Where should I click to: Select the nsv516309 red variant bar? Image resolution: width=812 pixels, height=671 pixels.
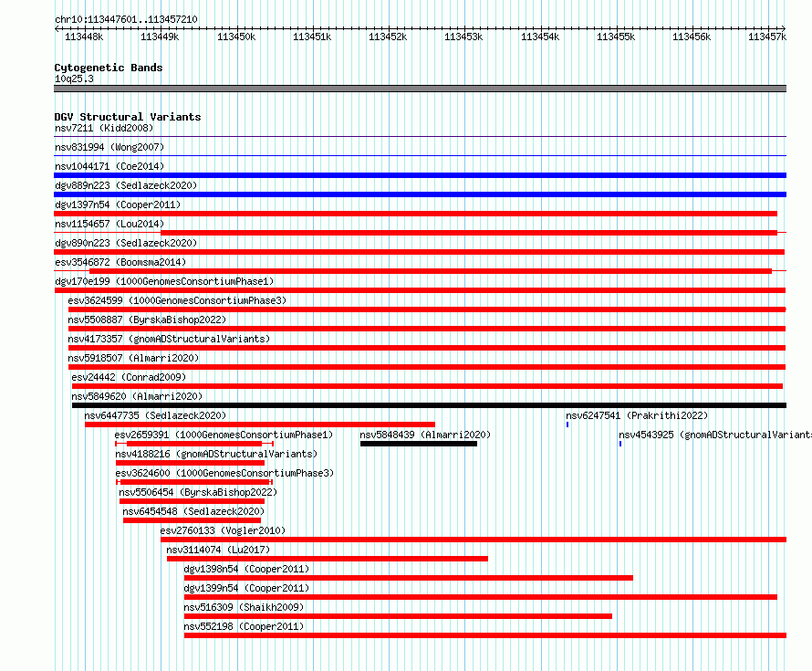click(x=398, y=616)
